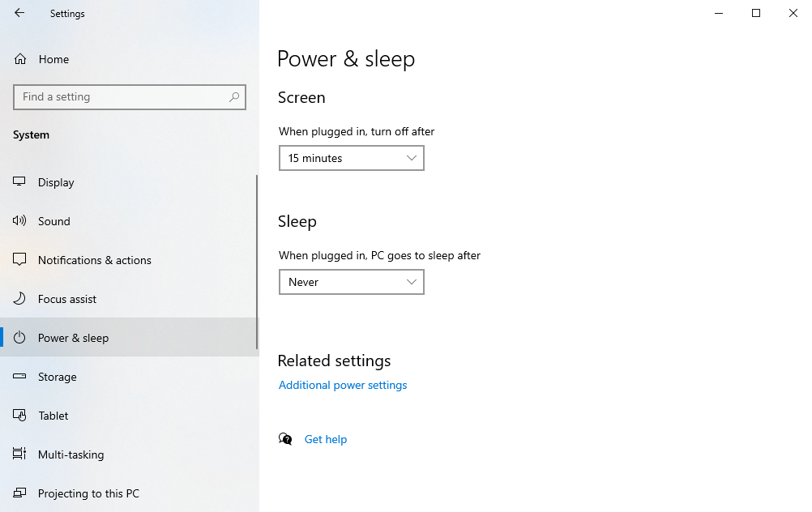The width and height of the screenshot is (812, 512).
Task: Open the screen turn off time dropdown
Action: pyautogui.click(x=351, y=158)
